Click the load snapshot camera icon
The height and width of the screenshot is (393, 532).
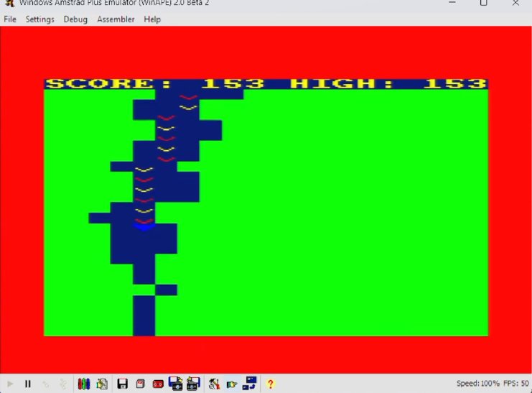point(175,383)
